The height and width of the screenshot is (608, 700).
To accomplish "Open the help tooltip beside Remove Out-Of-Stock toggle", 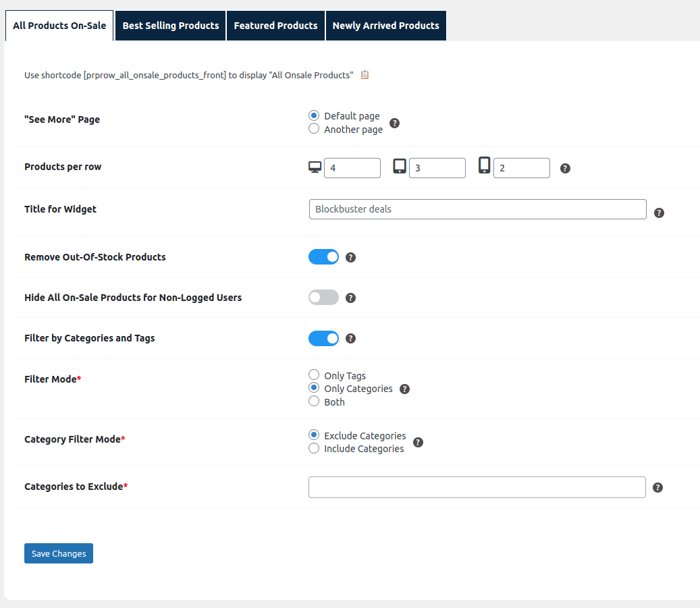I will [x=350, y=256].
